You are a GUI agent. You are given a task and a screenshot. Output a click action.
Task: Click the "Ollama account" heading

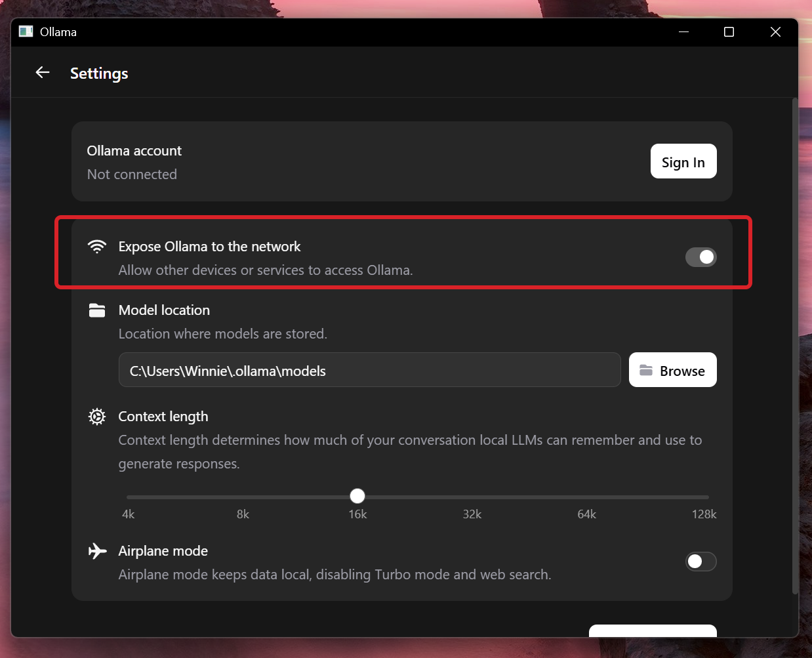tap(134, 151)
